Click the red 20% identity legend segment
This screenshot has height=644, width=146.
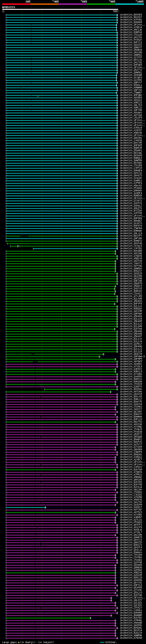(16, 4)
